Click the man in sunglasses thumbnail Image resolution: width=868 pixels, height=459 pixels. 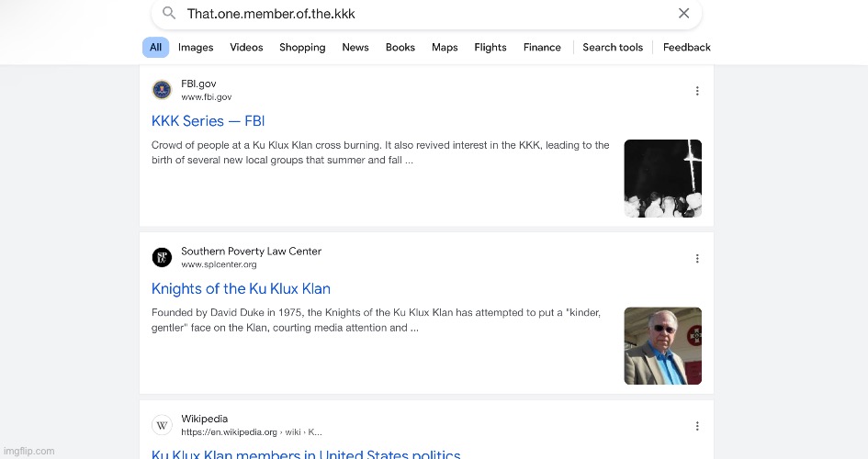pos(662,346)
